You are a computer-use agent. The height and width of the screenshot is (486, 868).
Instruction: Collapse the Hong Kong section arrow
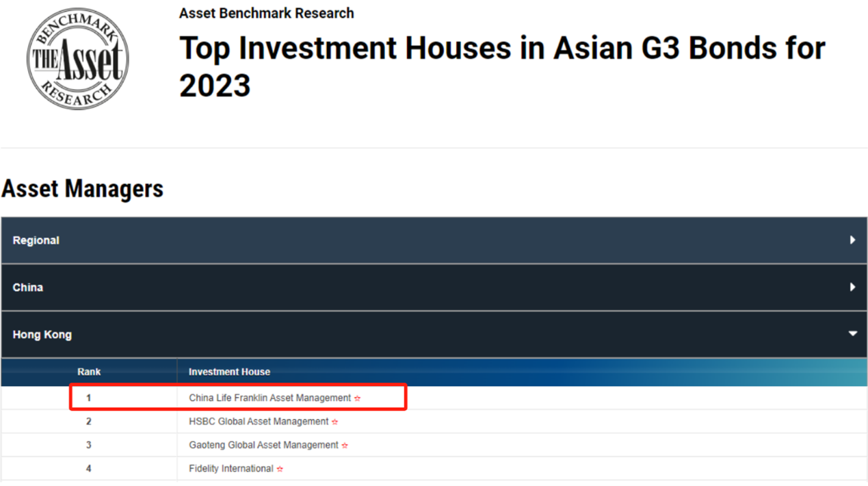(852, 334)
